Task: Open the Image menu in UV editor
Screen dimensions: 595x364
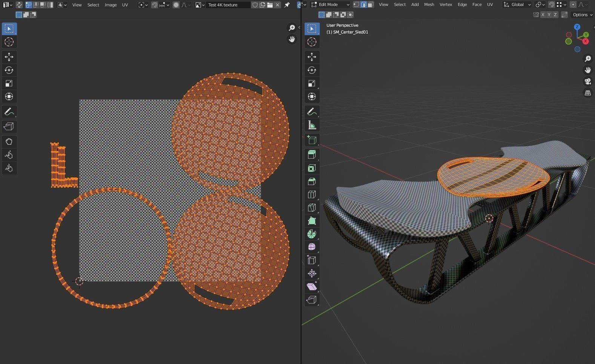Action: (110, 5)
